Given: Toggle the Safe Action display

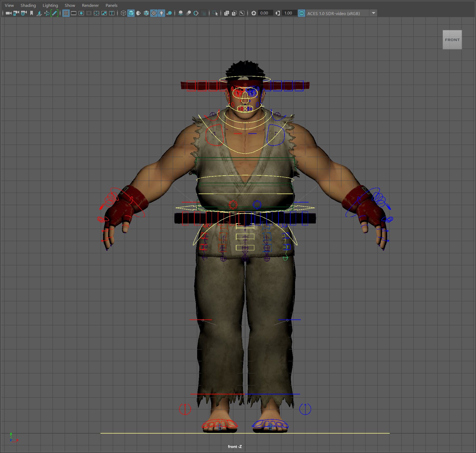Looking at the screenshot, I should [x=104, y=13].
